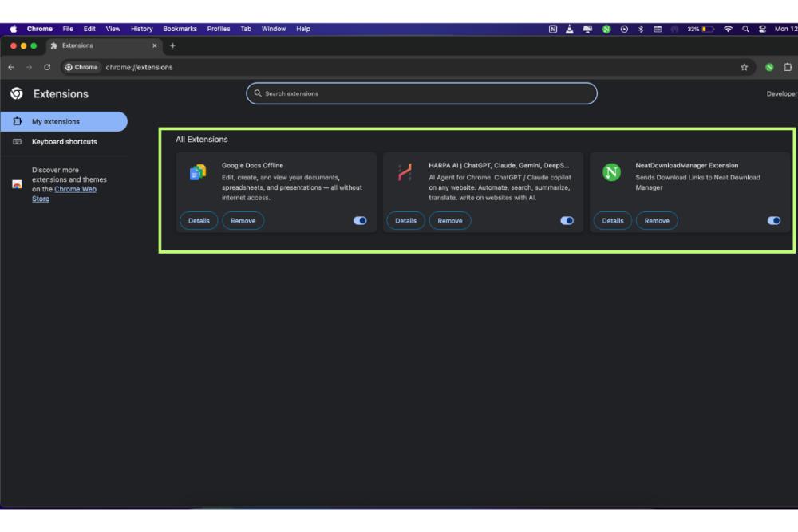The height and width of the screenshot is (532, 798).
Task: Close the Extensions tab
Action: pyautogui.click(x=155, y=45)
